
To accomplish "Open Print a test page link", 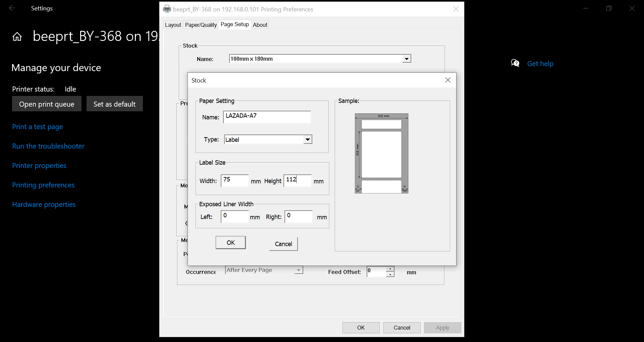I will (37, 127).
